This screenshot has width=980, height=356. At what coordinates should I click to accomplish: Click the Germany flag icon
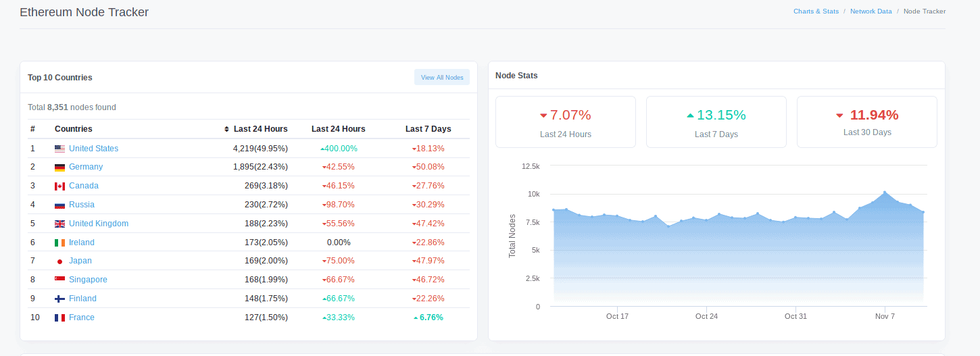59,167
